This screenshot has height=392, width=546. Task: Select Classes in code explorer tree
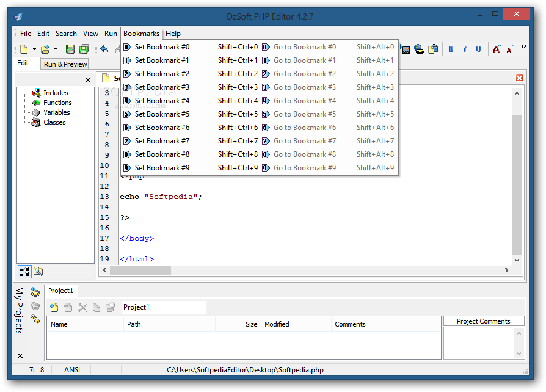[x=54, y=122]
